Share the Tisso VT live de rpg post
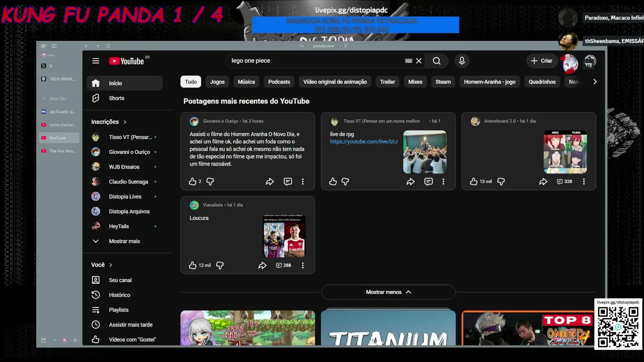The height and width of the screenshot is (362, 644). (411, 182)
